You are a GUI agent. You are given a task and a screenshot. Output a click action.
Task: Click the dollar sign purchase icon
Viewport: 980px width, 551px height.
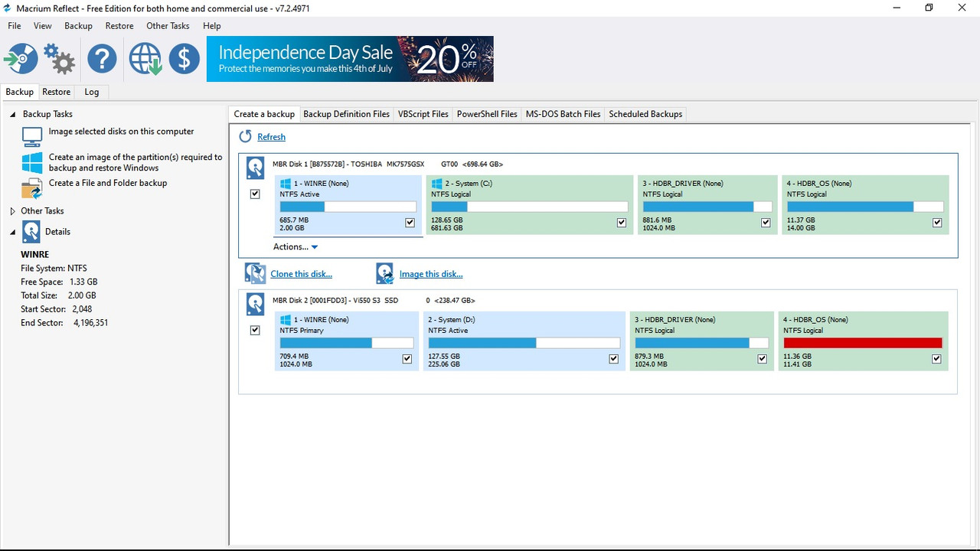pos(185,59)
